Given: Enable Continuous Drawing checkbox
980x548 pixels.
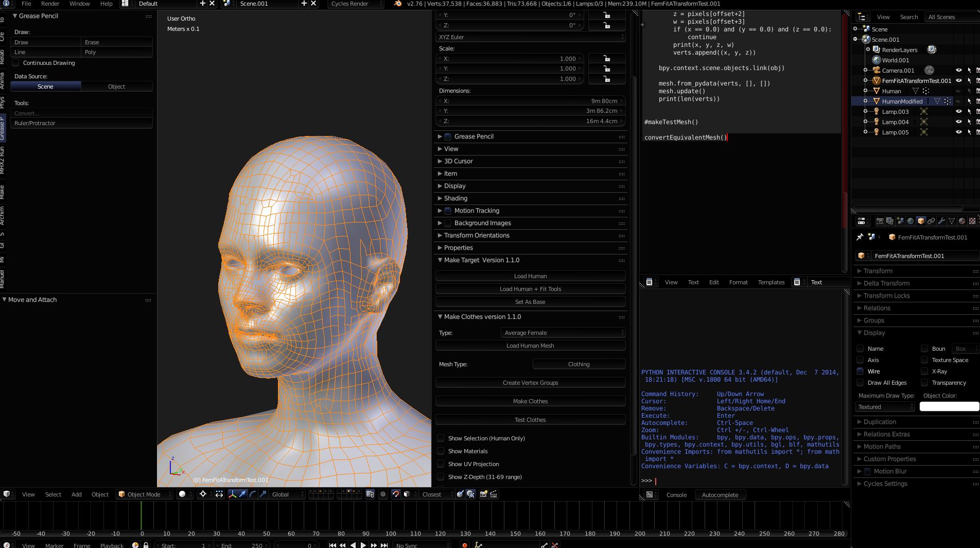Looking at the screenshot, I should [16, 63].
